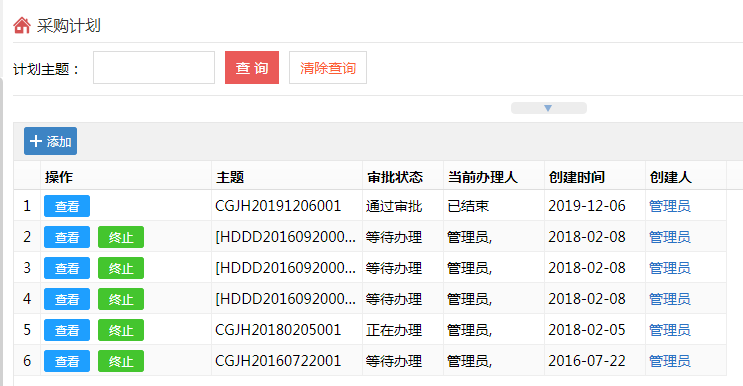This screenshot has width=743, height=386.
Task: Open 管理员 creator link in row 1
Action: (x=670, y=206)
